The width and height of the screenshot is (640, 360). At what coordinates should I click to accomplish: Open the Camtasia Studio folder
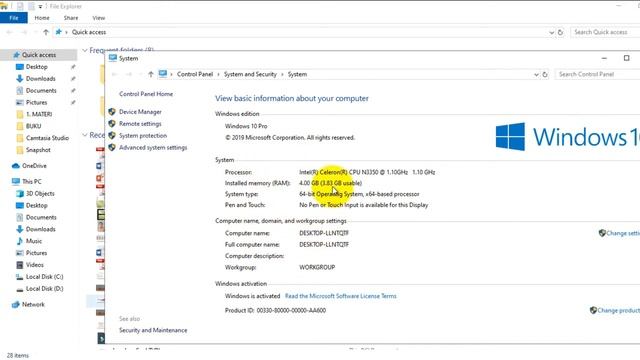coord(47,138)
